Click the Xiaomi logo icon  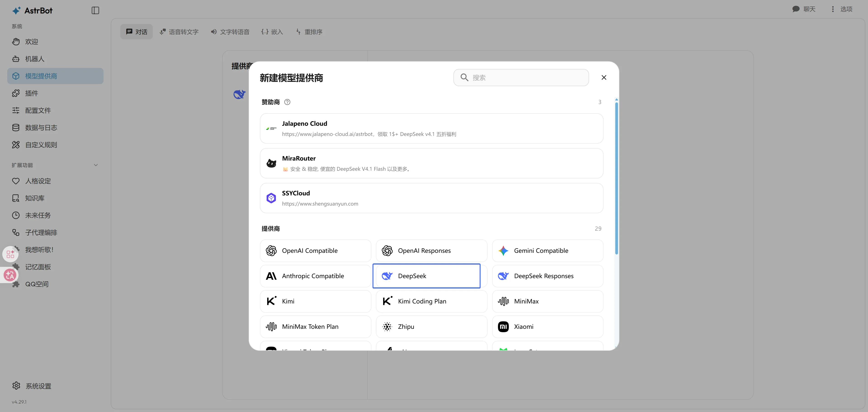click(503, 326)
